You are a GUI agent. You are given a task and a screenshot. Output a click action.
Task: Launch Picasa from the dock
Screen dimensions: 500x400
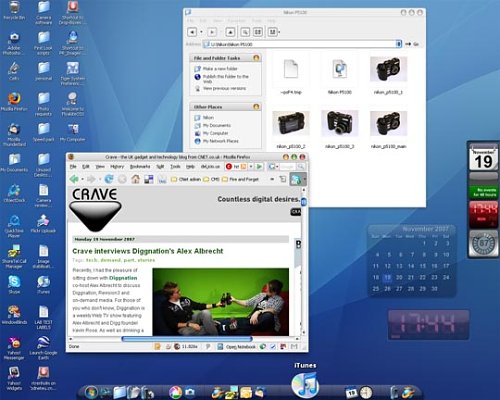(x=175, y=392)
